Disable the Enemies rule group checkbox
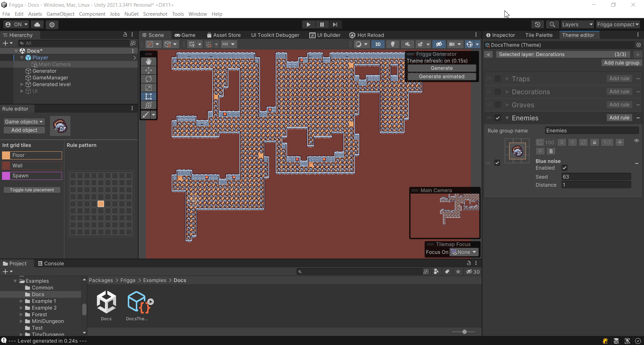This screenshot has width=644, height=345. point(498,118)
